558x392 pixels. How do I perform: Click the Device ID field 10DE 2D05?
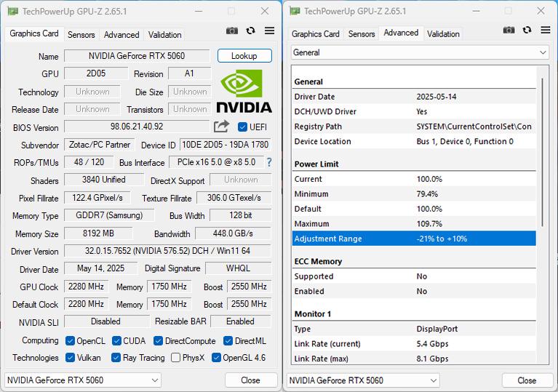tap(226, 145)
